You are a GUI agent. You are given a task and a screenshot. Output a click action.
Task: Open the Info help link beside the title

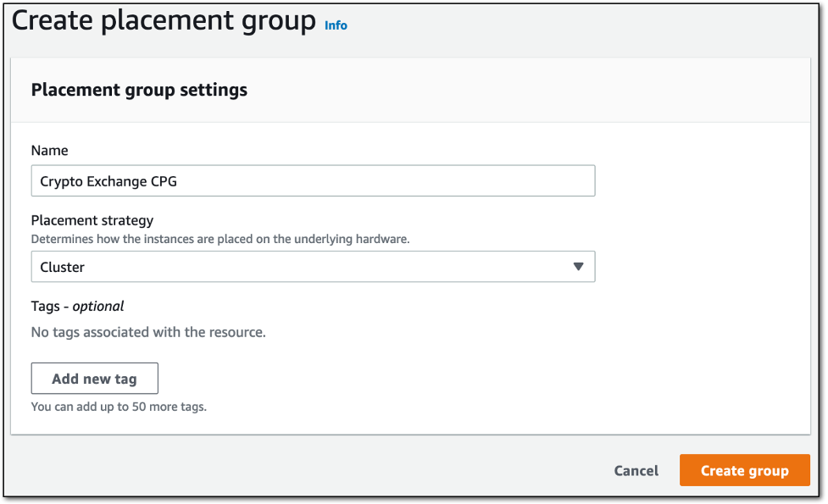coord(336,25)
